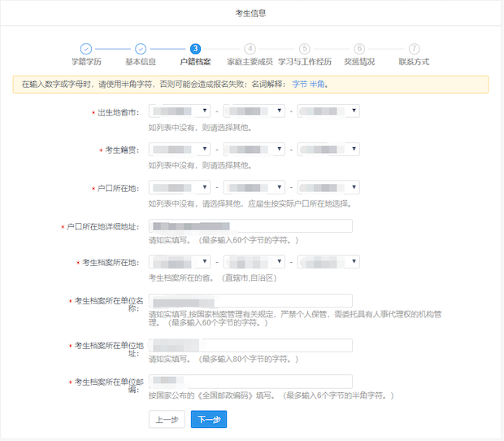
Task: Click the 户口所在地详细地址 input field
Action: point(250,226)
